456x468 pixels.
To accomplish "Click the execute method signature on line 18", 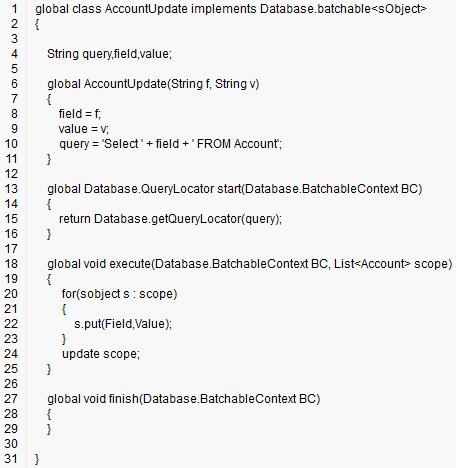I will point(250,264).
